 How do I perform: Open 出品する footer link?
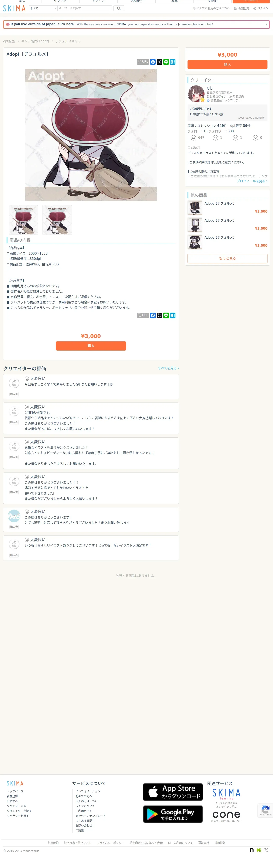[x=12, y=801]
